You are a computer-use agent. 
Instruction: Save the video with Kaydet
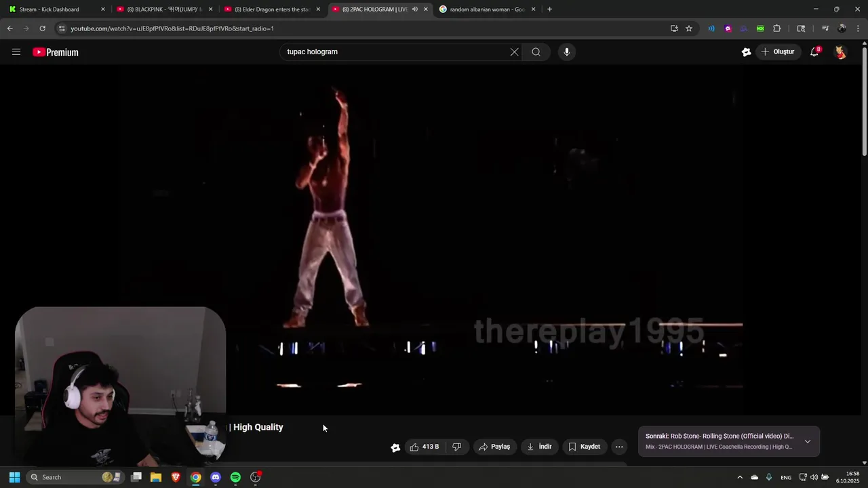pyautogui.click(x=585, y=447)
